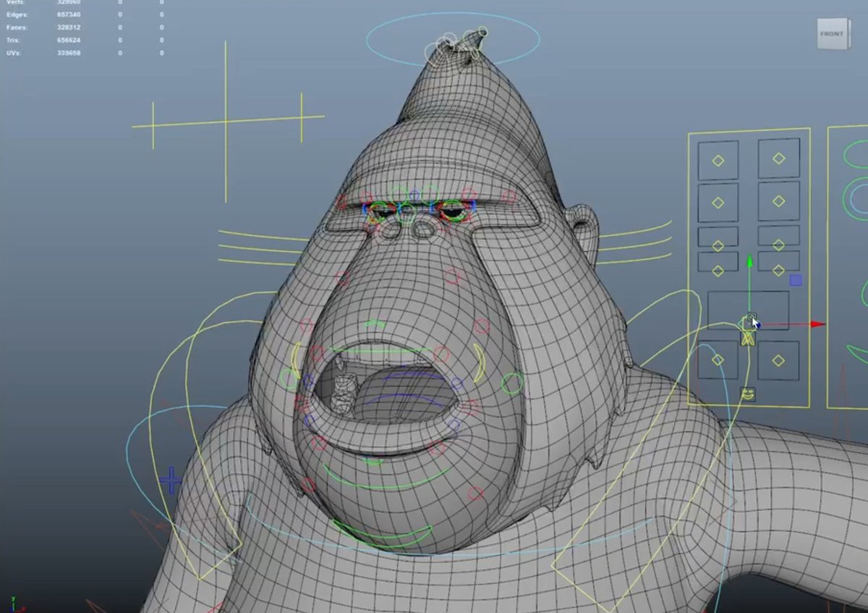Select the large wide box in face panel
The image size is (868, 613).
point(748,310)
